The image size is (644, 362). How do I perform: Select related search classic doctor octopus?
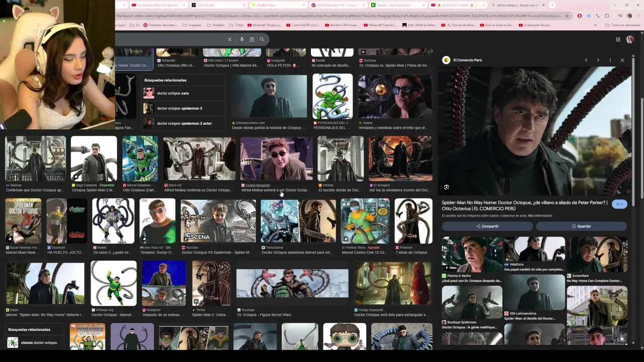coord(35,342)
